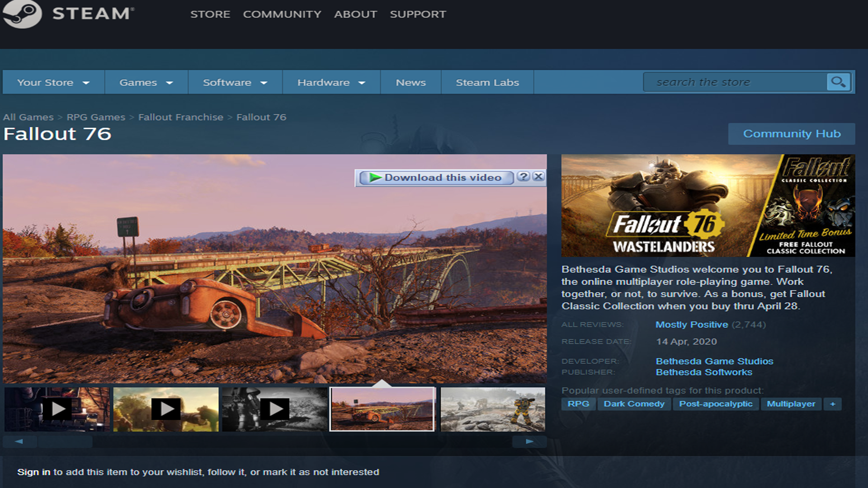Screen dimensions: 868x488
Task: Open the Community Hub
Action: tap(792, 133)
